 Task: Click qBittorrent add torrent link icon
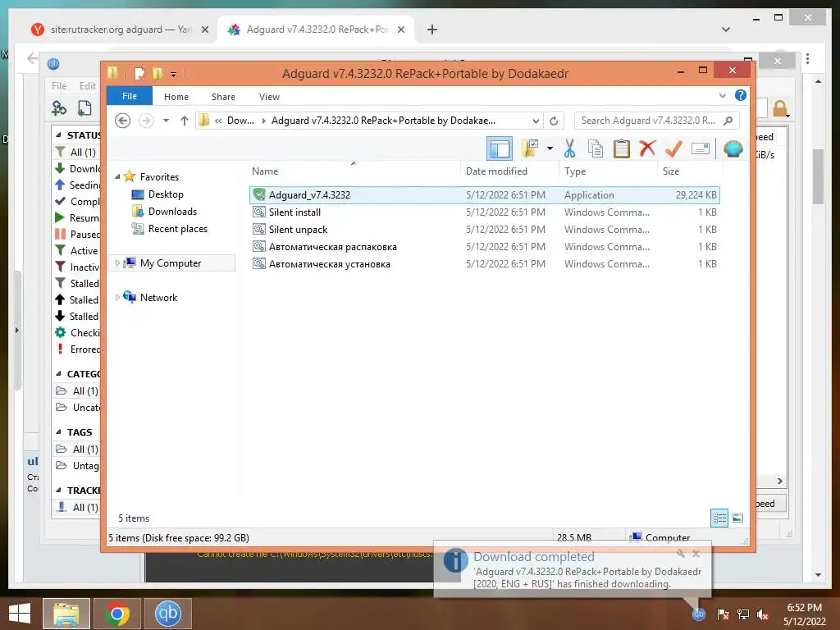pos(59,108)
